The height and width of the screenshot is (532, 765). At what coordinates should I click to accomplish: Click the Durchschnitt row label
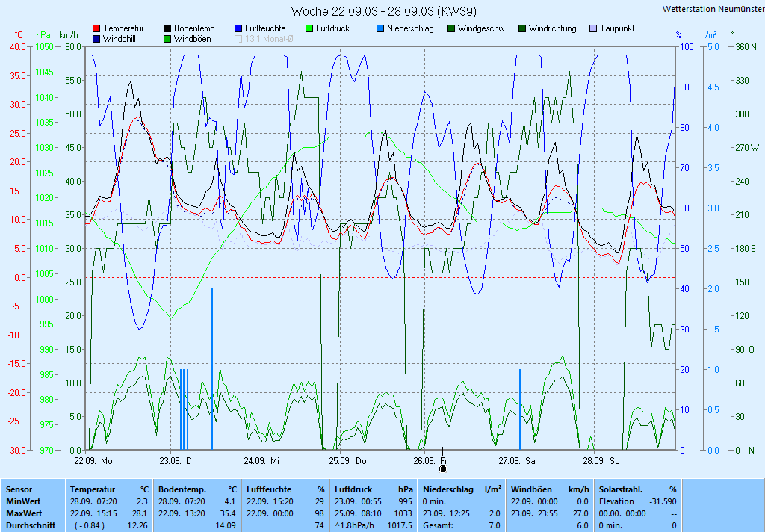click(30, 526)
